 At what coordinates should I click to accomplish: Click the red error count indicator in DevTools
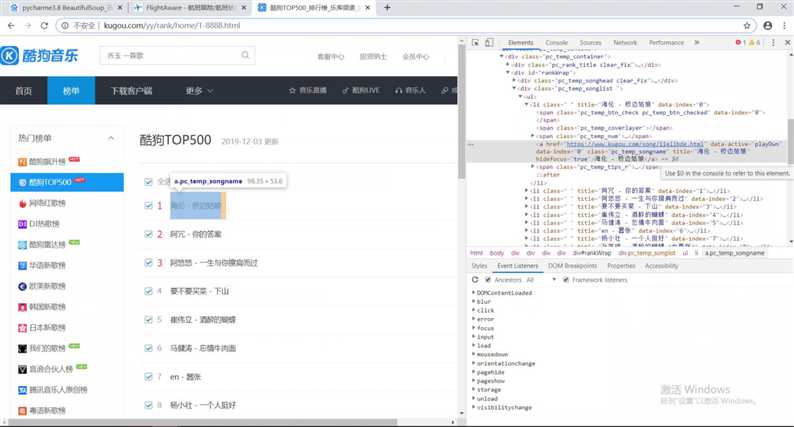click(740, 43)
